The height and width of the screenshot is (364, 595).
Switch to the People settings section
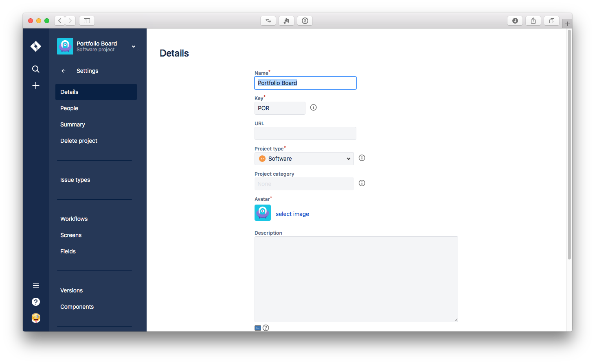pyautogui.click(x=69, y=108)
